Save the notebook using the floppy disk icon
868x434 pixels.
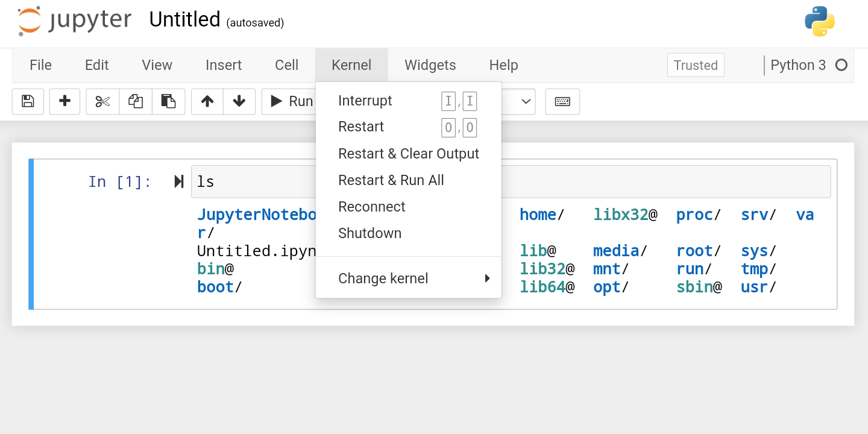click(x=28, y=101)
